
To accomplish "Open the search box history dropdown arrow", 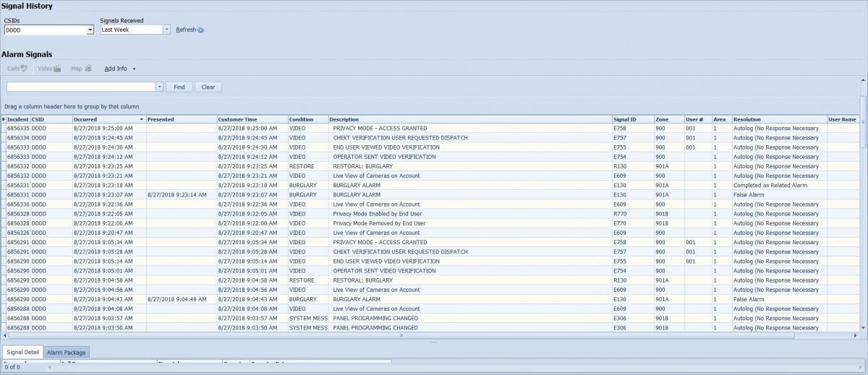I will 159,87.
